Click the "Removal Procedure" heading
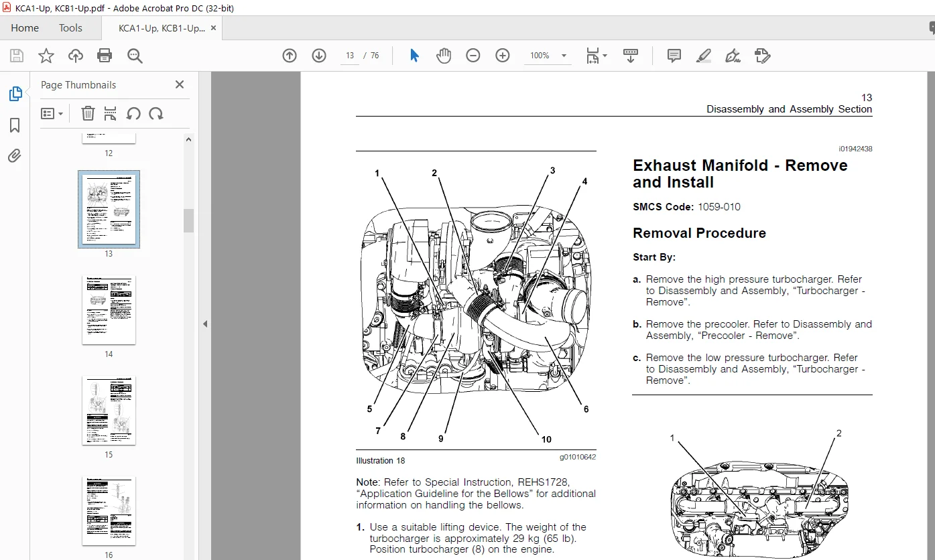 [699, 233]
